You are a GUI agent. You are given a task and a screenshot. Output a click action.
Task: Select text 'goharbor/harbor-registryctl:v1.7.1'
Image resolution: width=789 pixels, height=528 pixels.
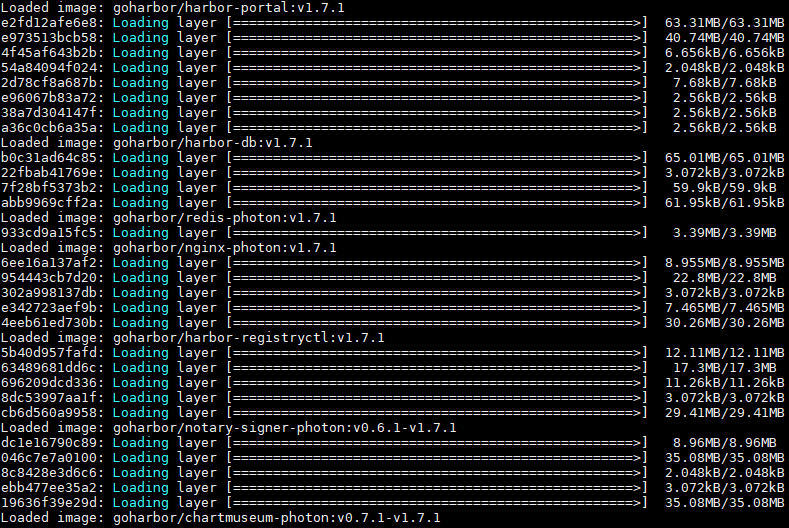click(x=249, y=338)
